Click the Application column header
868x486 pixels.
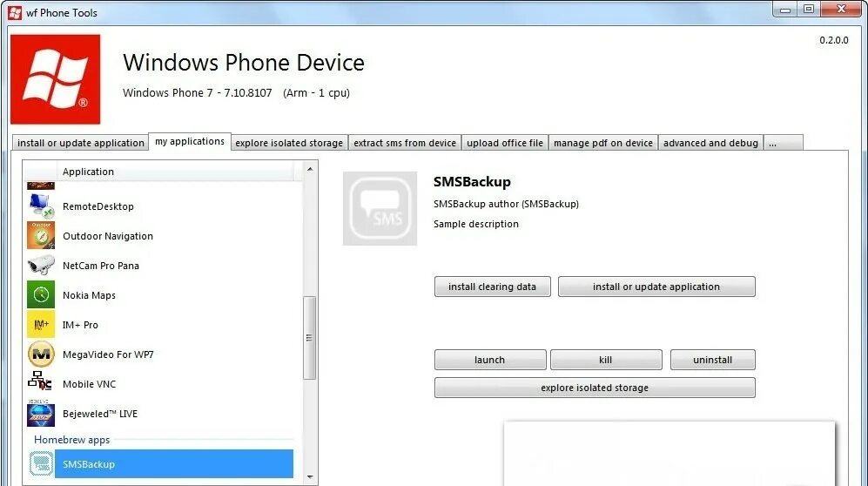(177, 172)
